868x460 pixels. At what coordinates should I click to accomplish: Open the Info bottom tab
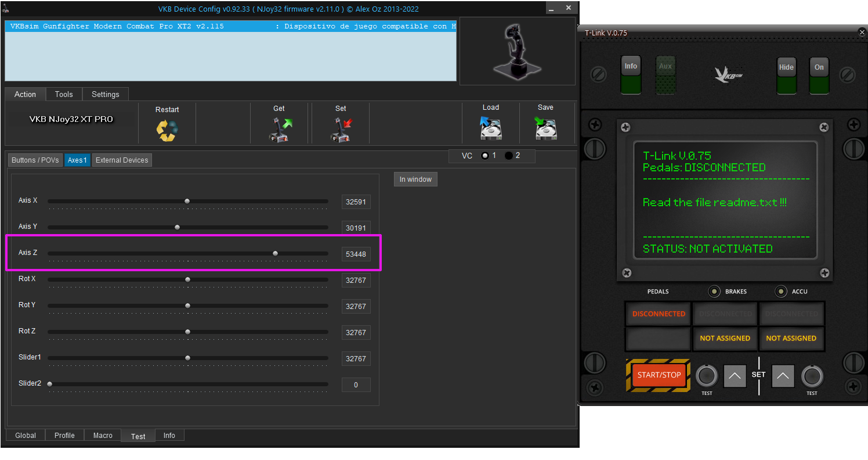pos(169,436)
